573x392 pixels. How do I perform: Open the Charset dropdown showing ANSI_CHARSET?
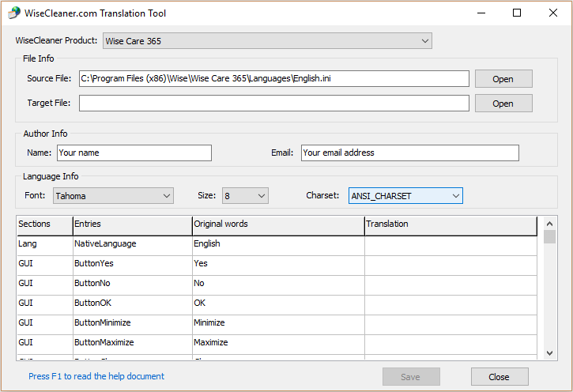(x=405, y=196)
